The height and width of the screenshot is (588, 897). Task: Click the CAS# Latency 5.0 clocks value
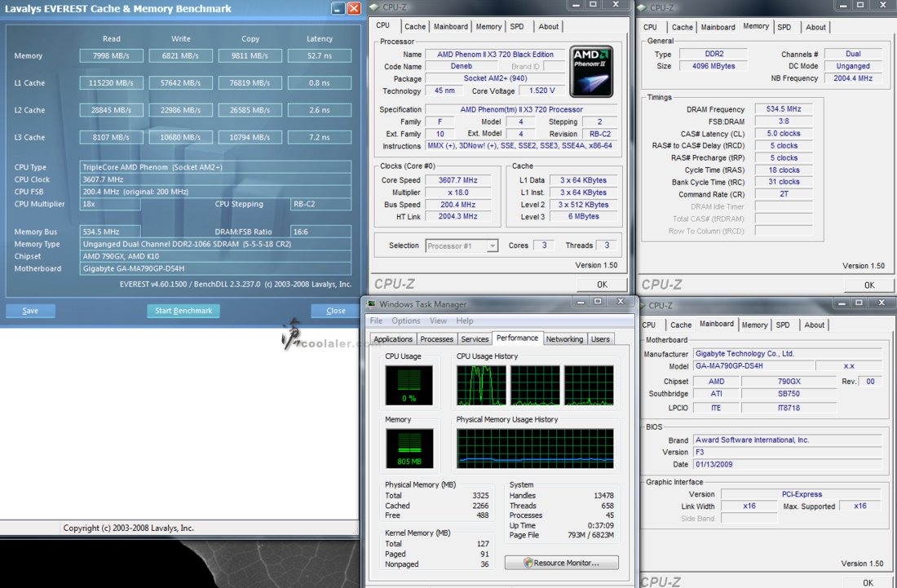click(x=784, y=133)
